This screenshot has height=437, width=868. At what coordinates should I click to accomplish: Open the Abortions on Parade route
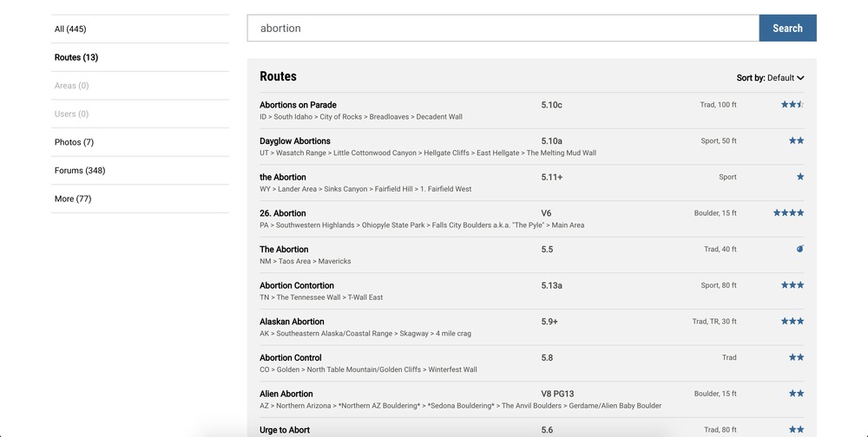(x=298, y=105)
